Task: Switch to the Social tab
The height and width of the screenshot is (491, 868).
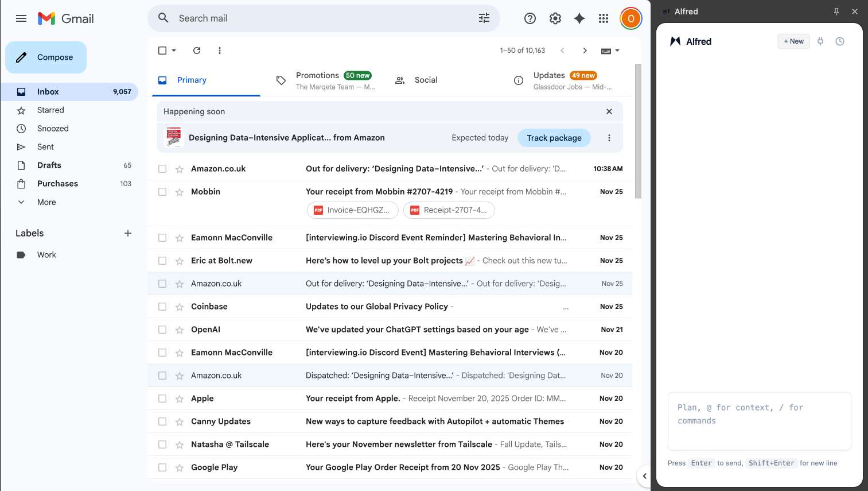Action: pyautogui.click(x=425, y=80)
